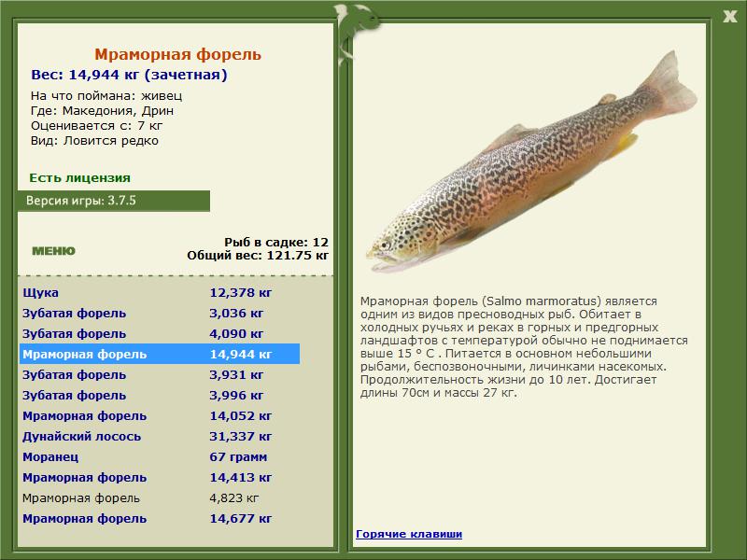Close the fish info window with X
The image size is (747, 560).
(x=729, y=14)
